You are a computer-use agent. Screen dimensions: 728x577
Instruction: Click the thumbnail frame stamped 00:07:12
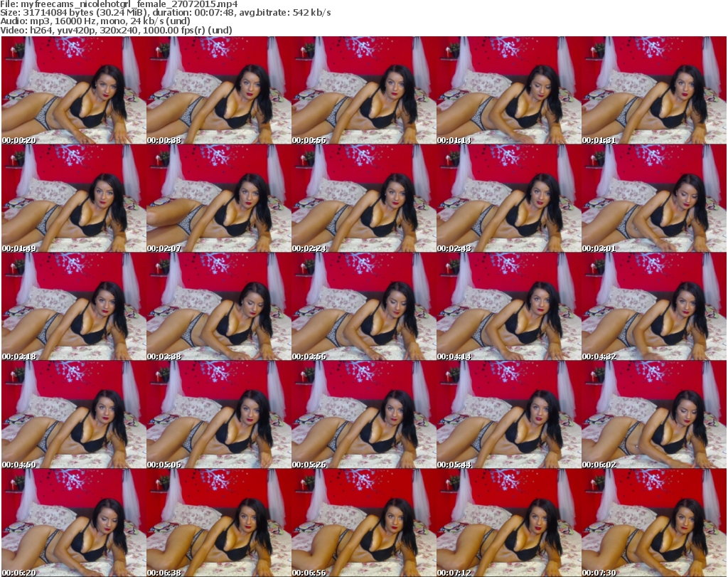(x=508, y=523)
